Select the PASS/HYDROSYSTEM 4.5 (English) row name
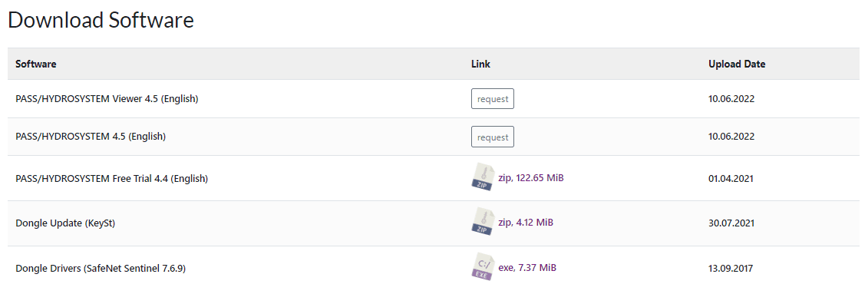This screenshot has width=868, height=294. pyautogui.click(x=91, y=136)
